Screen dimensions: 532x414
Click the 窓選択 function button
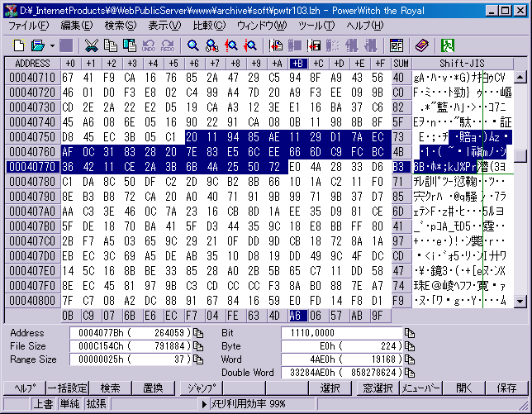[x=378, y=388]
